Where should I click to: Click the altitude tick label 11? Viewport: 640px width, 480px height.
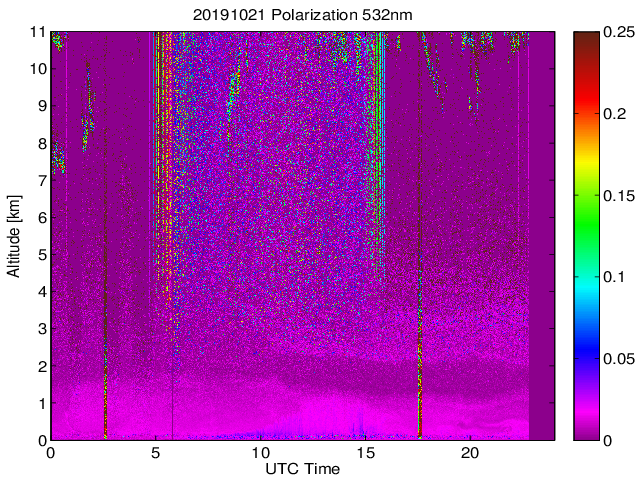point(36,32)
